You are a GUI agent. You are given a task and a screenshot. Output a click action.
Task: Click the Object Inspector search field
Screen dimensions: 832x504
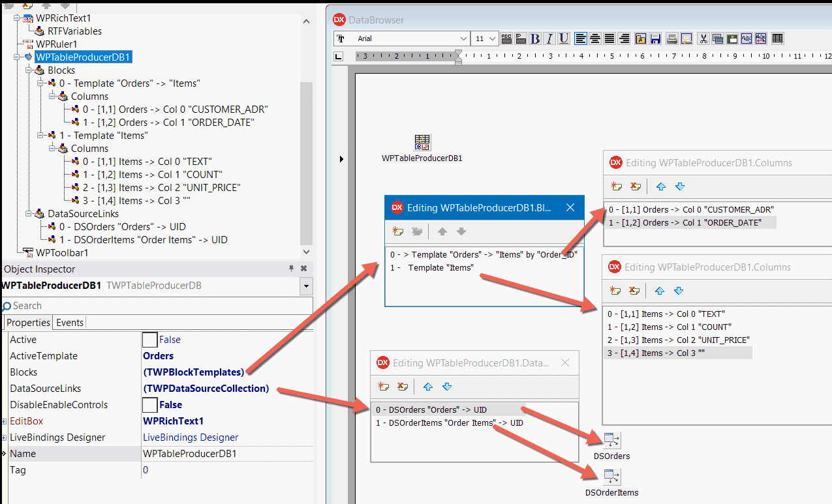[157, 306]
